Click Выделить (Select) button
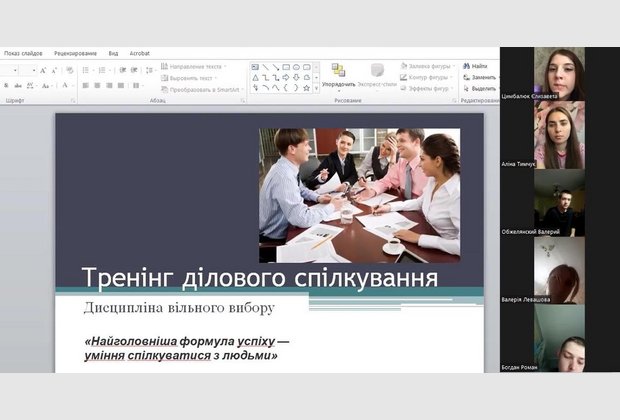Screen dimensions: 620x420 tap(480, 88)
